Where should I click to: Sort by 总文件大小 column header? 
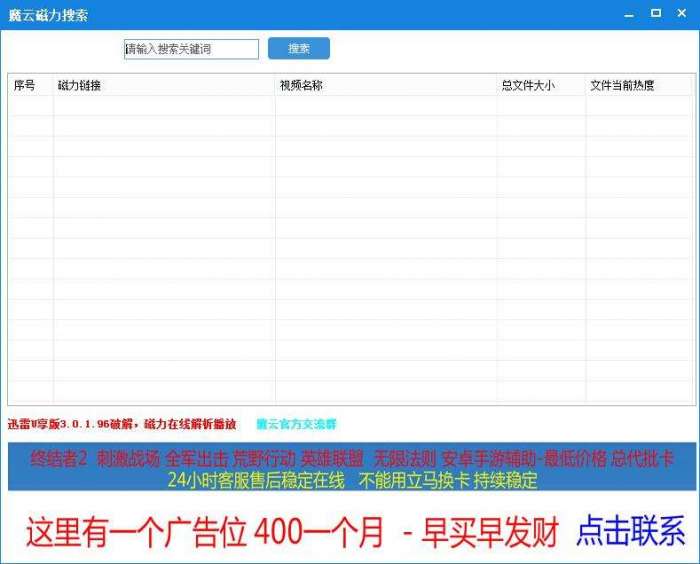[x=541, y=85]
